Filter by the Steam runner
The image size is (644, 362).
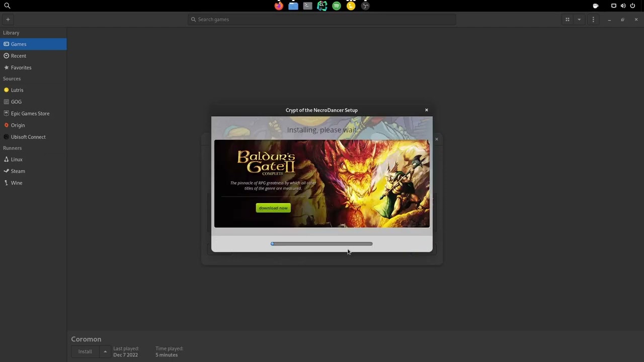point(33,171)
